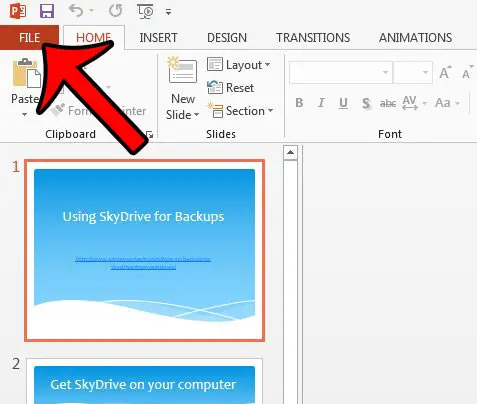
Task: Open the Undo history dropdown arrow
Action: click(91, 11)
